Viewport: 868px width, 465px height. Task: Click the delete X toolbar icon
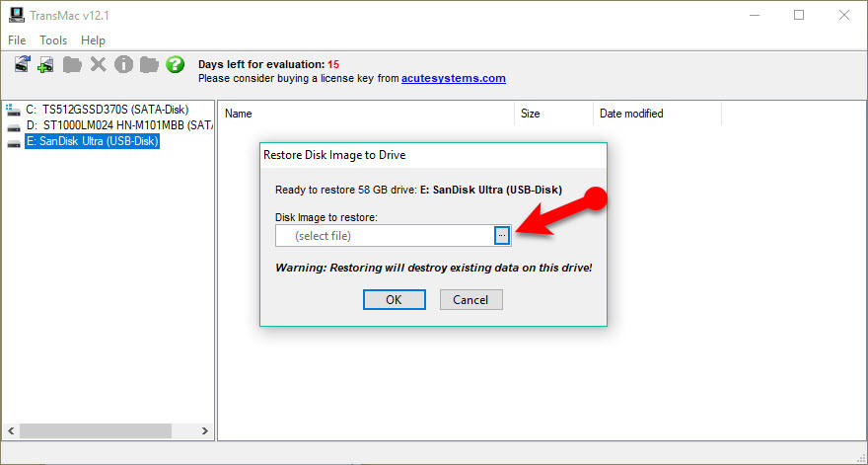pyautogui.click(x=98, y=64)
